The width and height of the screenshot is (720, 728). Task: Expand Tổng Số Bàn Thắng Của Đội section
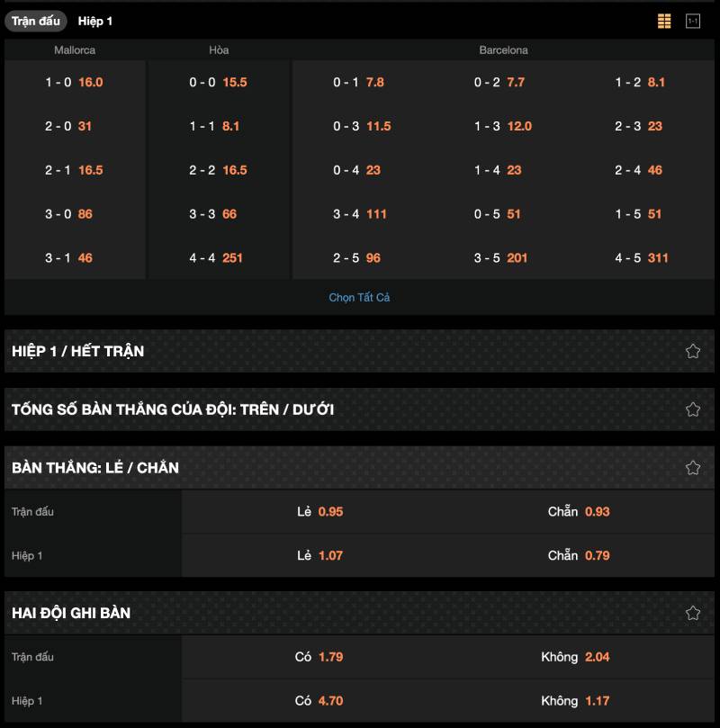(173, 409)
